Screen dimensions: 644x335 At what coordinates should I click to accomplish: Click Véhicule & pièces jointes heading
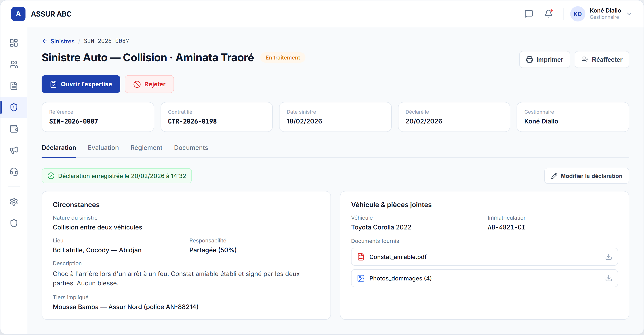click(x=391, y=205)
